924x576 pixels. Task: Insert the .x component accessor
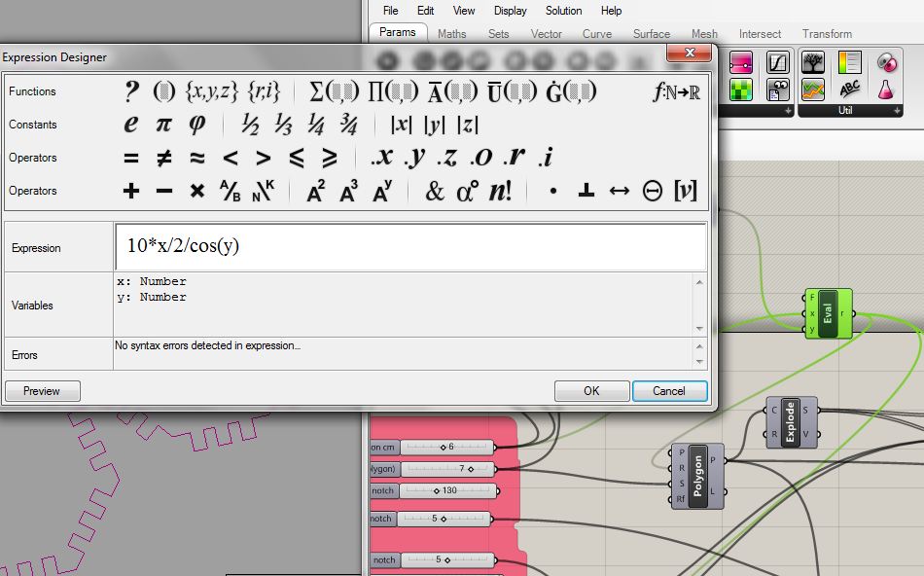[382, 157]
